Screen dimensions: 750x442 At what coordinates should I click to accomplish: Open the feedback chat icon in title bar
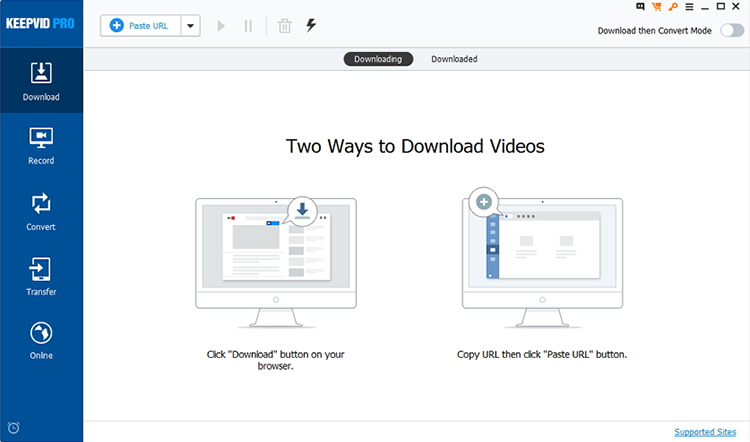640,7
